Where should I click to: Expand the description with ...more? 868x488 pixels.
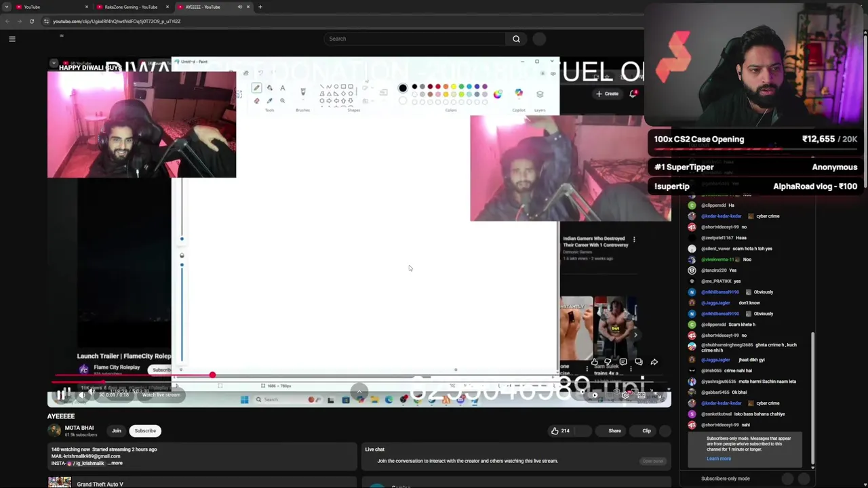(115, 463)
